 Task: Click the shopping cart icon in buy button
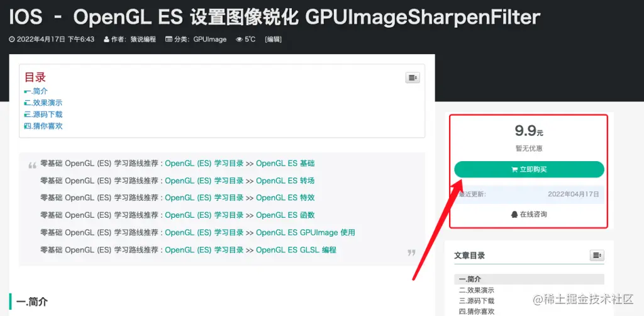[x=514, y=170]
